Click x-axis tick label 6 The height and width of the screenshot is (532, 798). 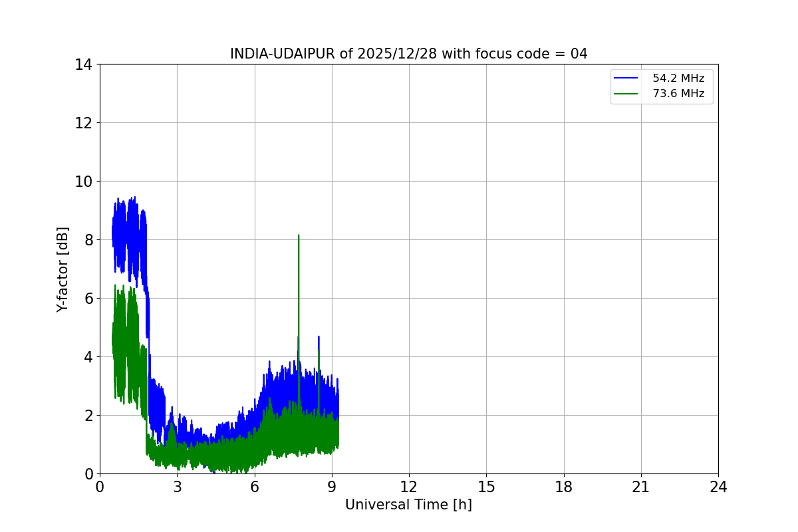255,487
